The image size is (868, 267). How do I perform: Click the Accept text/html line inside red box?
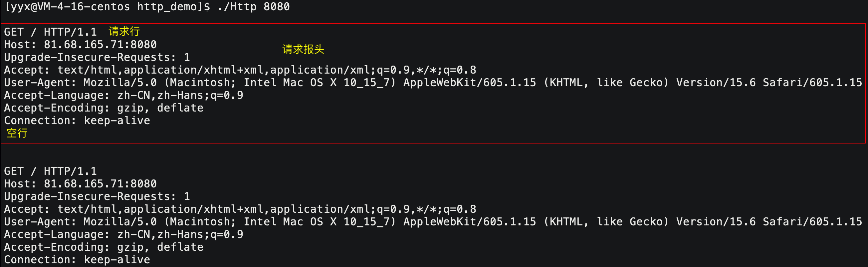click(240, 70)
